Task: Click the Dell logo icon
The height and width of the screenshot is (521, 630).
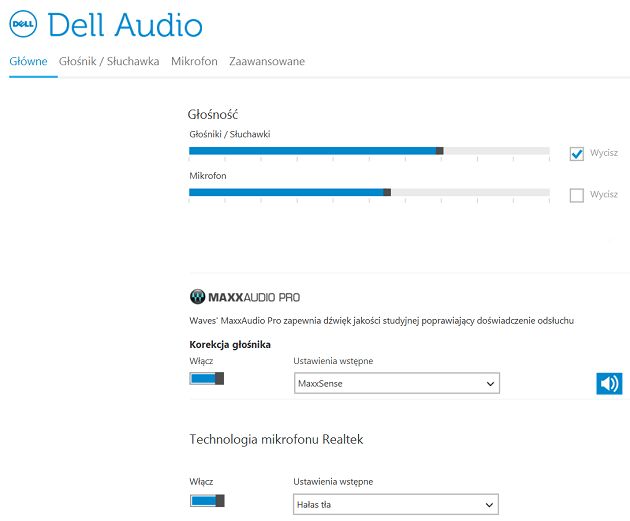Action: [x=23, y=24]
